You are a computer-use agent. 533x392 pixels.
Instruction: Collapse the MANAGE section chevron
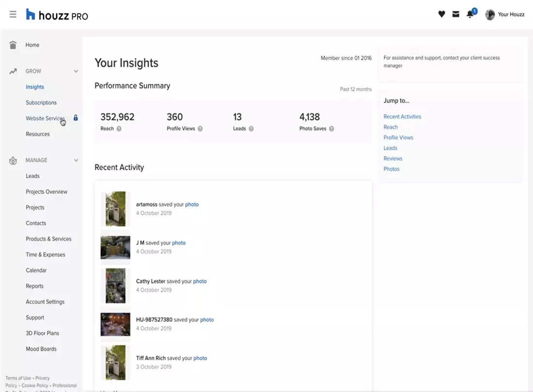(76, 160)
